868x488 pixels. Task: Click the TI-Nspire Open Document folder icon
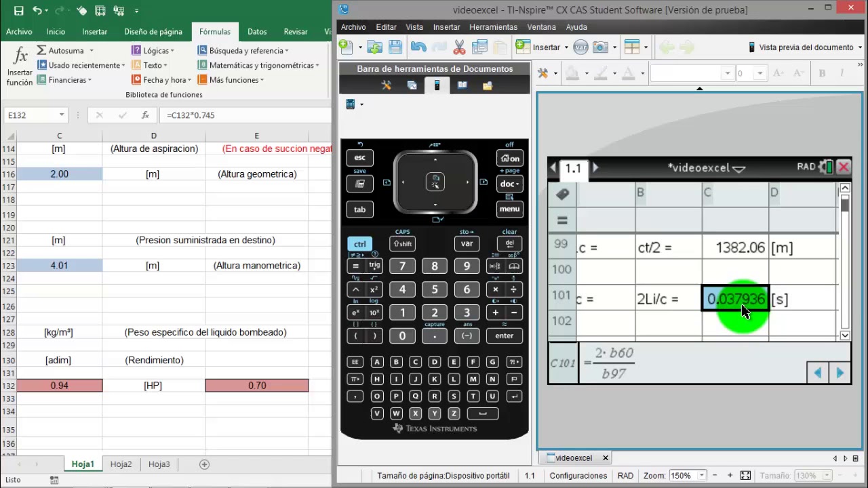point(374,47)
